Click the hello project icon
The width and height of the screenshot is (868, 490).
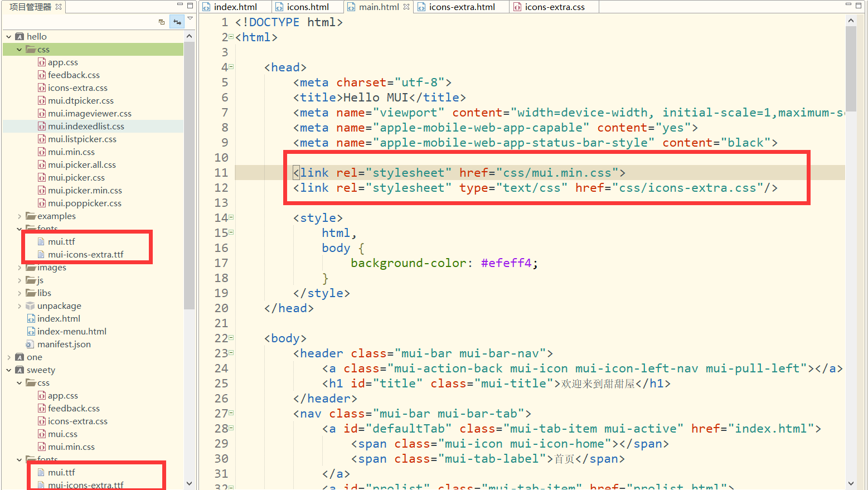(x=20, y=37)
